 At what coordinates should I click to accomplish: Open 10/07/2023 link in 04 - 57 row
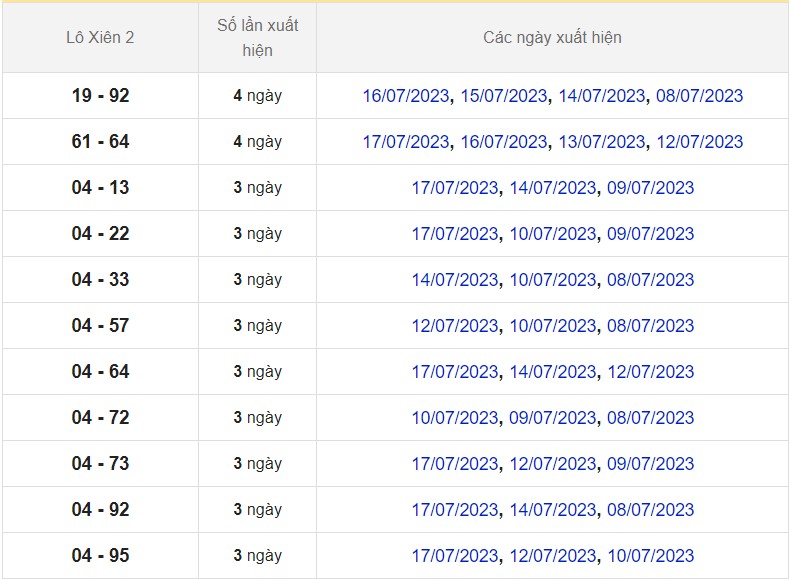click(553, 326)
